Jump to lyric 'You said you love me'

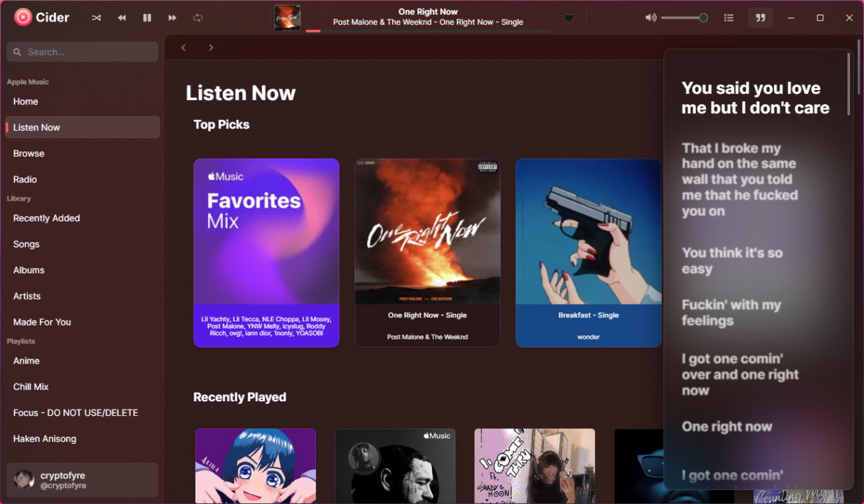tap(755, 98)
